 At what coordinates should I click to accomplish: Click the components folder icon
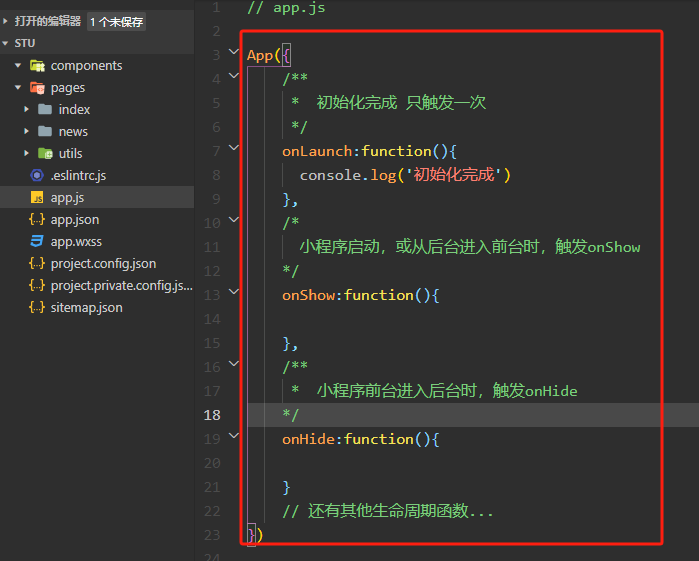tap(37, 66)
